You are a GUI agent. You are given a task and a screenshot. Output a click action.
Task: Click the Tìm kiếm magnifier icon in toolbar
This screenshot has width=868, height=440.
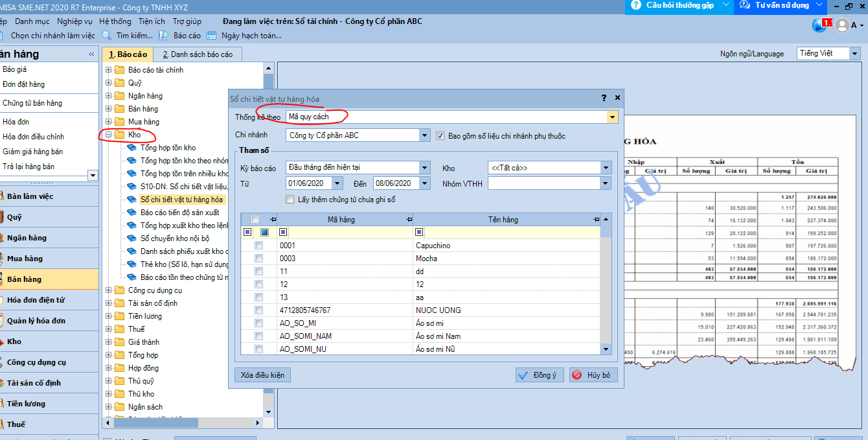click(x=107, y=36)
